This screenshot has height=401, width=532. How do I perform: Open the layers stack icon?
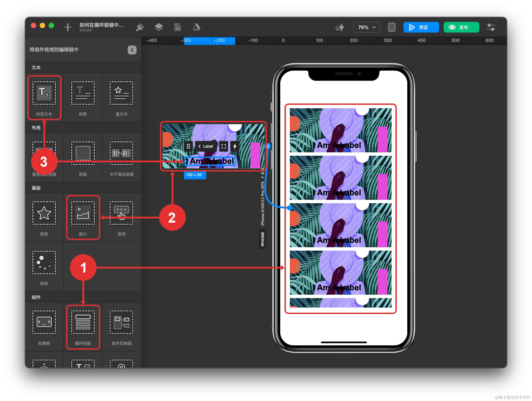coord(159,27)
